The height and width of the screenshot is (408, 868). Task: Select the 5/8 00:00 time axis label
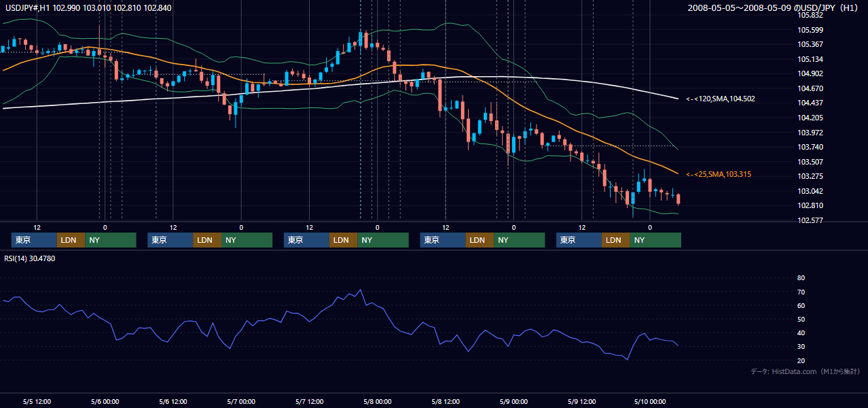pos(377,401)
